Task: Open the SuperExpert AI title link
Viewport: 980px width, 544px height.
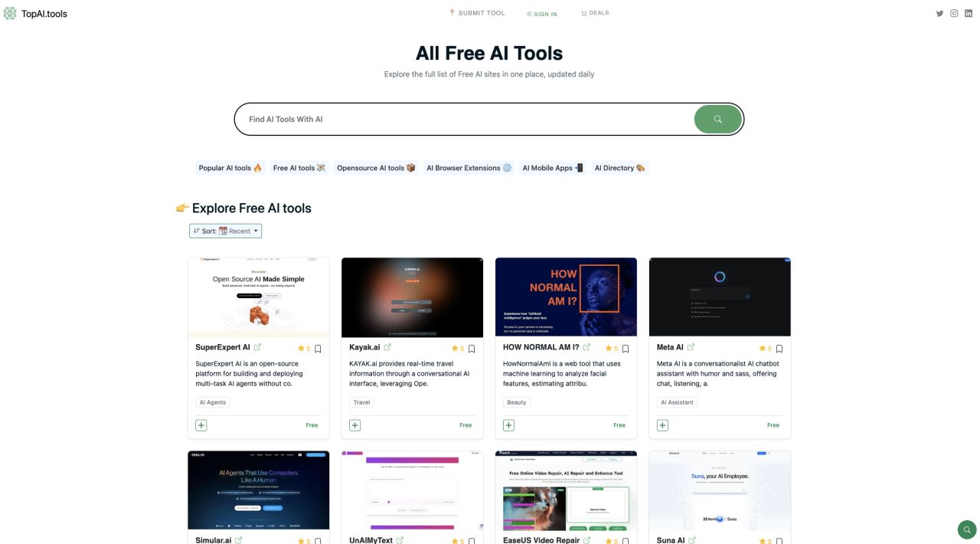Action: point(223,347)
